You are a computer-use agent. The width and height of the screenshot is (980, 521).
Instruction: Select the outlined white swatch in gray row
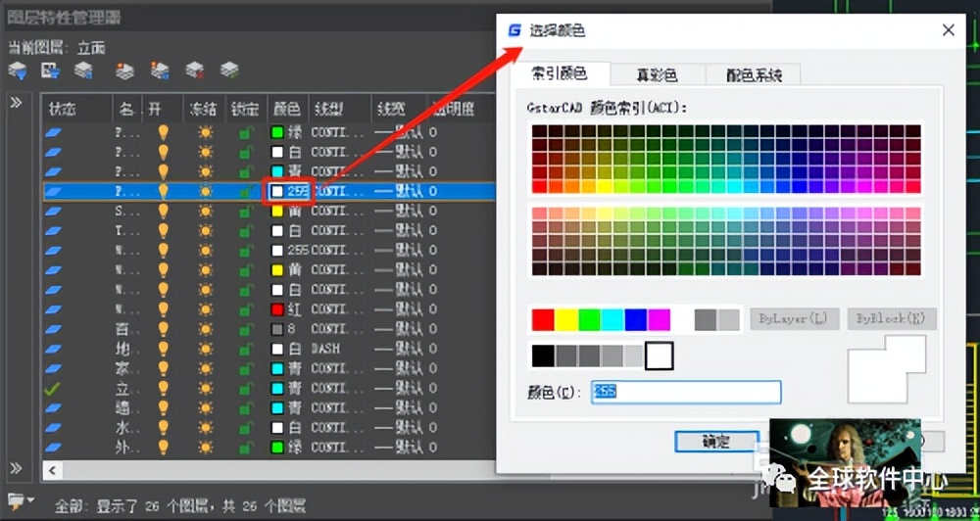click(x=660, y=355)
